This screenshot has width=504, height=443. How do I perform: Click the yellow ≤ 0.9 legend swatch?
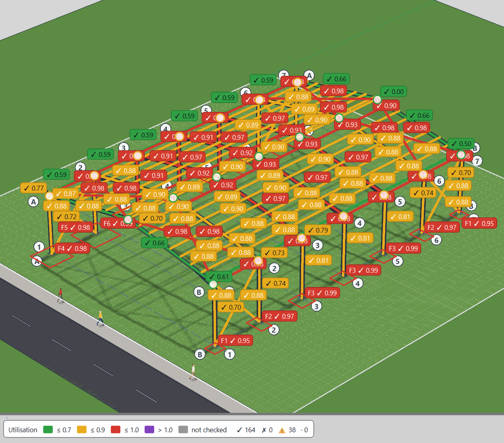tap(82, 430)
